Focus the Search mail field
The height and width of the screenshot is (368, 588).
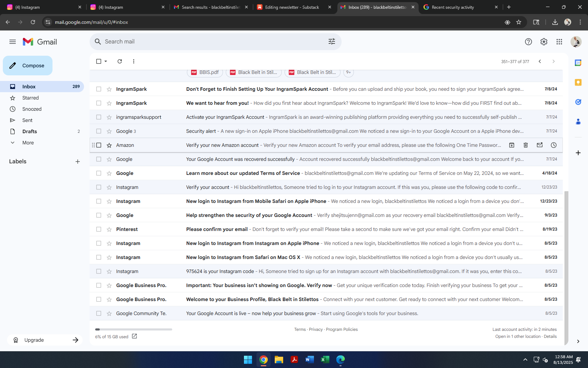(215, 41)
